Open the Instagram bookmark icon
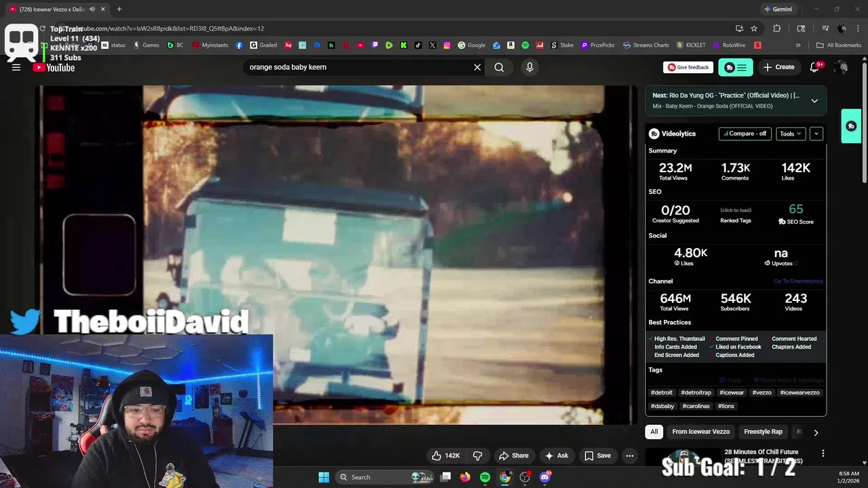The height and width of the screenshot is (488, 868). pos(447,45)
